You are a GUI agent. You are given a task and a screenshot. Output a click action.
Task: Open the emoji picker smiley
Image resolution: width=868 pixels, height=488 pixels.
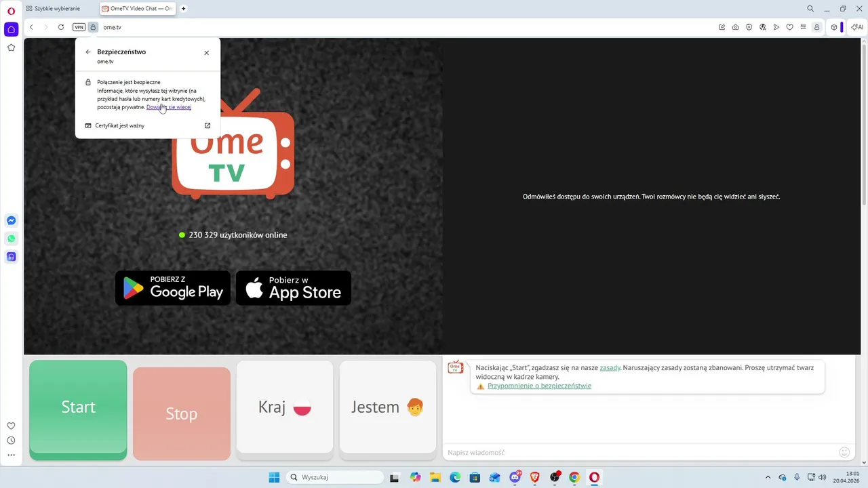click(x=844, y=452)
